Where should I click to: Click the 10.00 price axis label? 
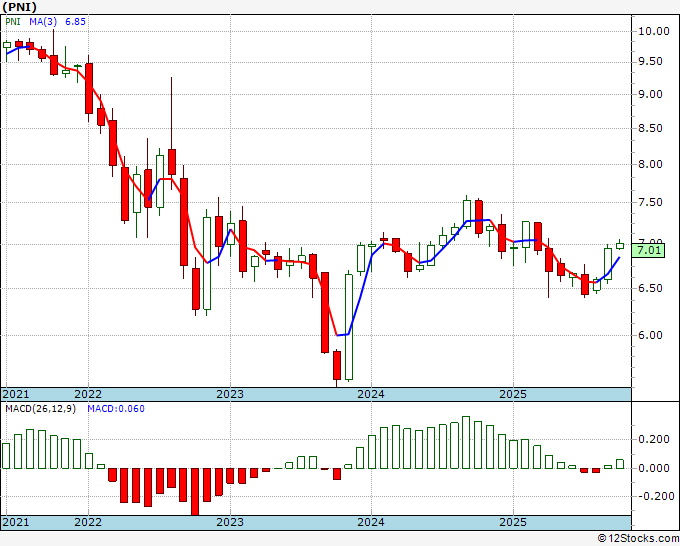pos(654,31)
